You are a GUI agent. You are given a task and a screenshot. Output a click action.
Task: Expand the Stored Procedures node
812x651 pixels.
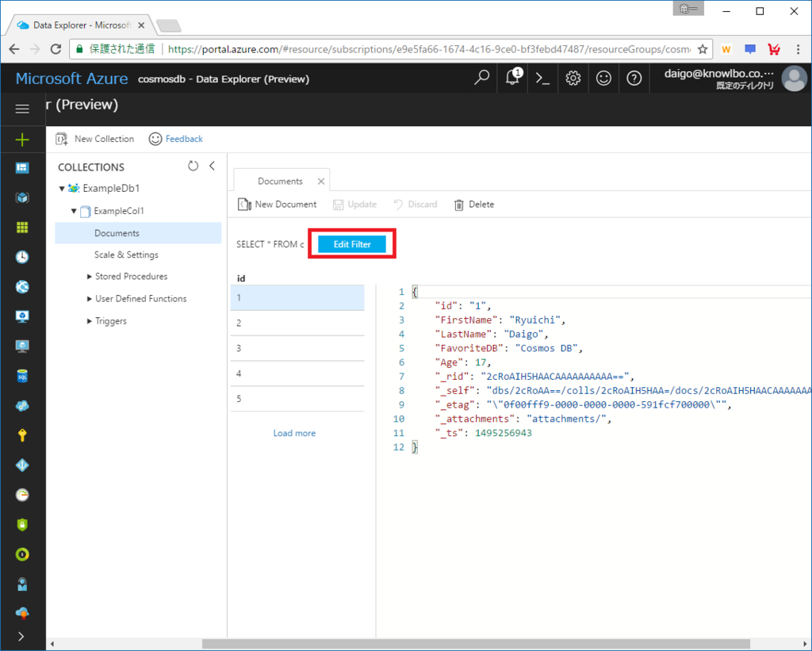89,277
